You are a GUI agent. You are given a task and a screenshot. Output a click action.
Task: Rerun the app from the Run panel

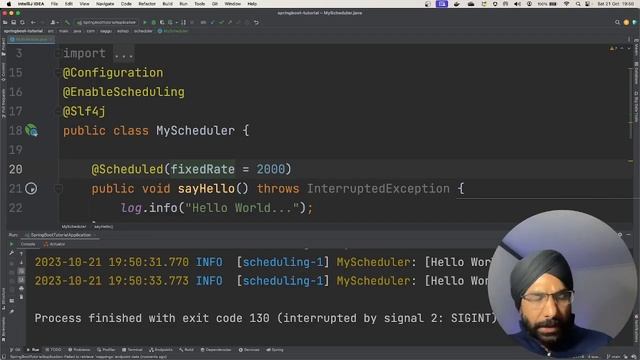point(11,244)
